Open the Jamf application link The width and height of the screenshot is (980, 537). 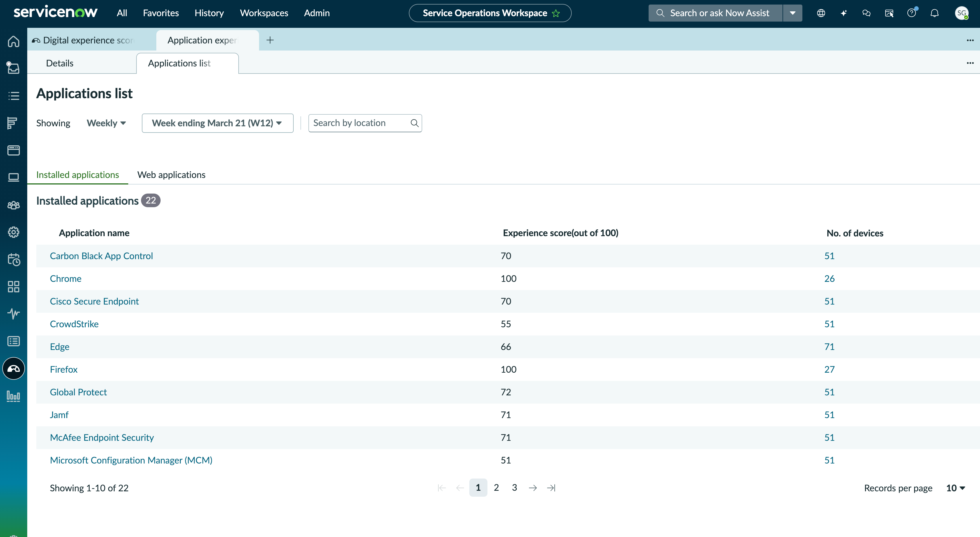pyautogui.click(x=59, y=415)
